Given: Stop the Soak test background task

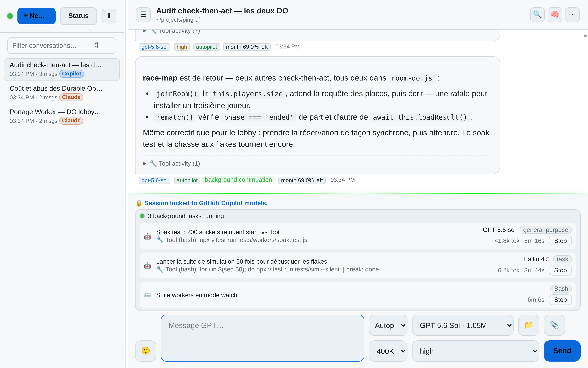Looking at the screenshot, I should pyautogui.click(x=560, y=241).
